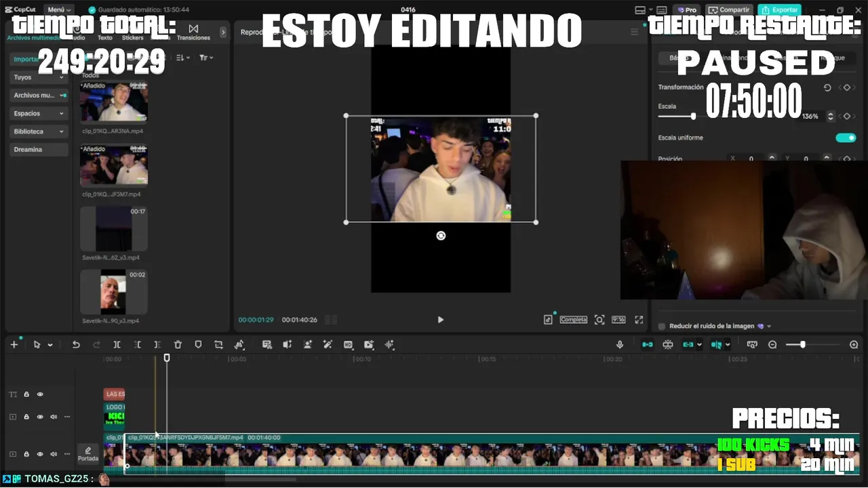Open the Menú dropdown
This screenshot has height=488, width=868.
point(59,9)
